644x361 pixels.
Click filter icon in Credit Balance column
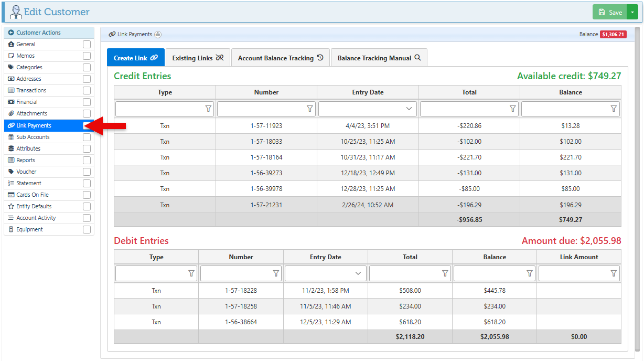(614, 109)
